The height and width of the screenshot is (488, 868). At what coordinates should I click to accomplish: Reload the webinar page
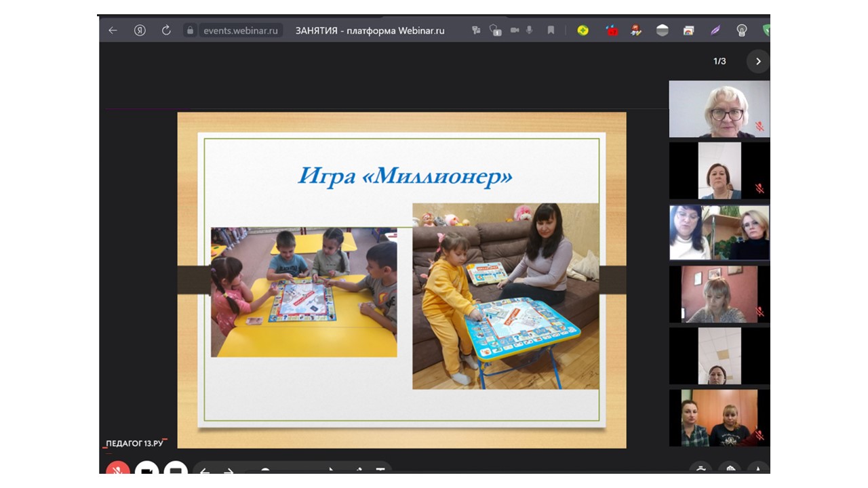point(166,30)
